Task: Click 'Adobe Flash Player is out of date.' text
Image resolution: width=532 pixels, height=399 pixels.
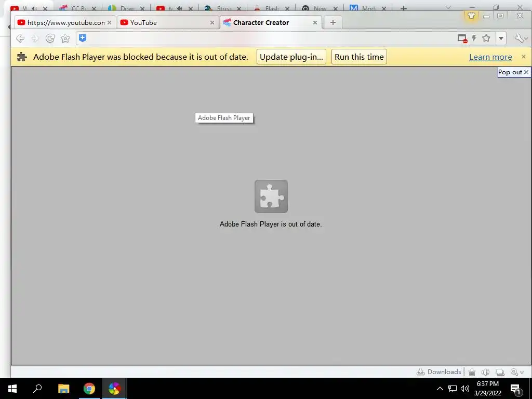Action: click(x=270, y=224)
